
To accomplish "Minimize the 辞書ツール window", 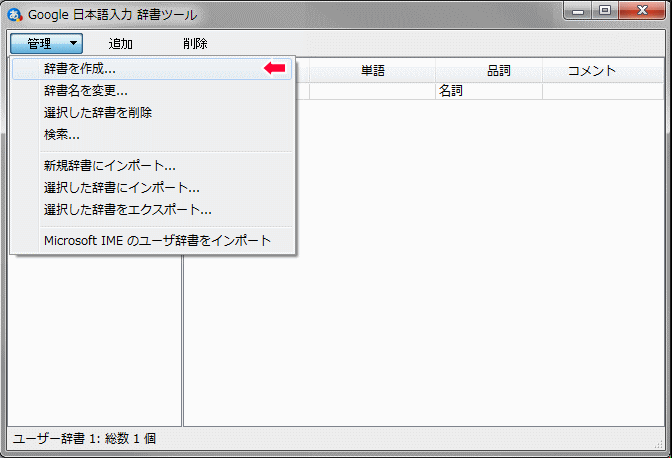I will (x=578, y=10).
